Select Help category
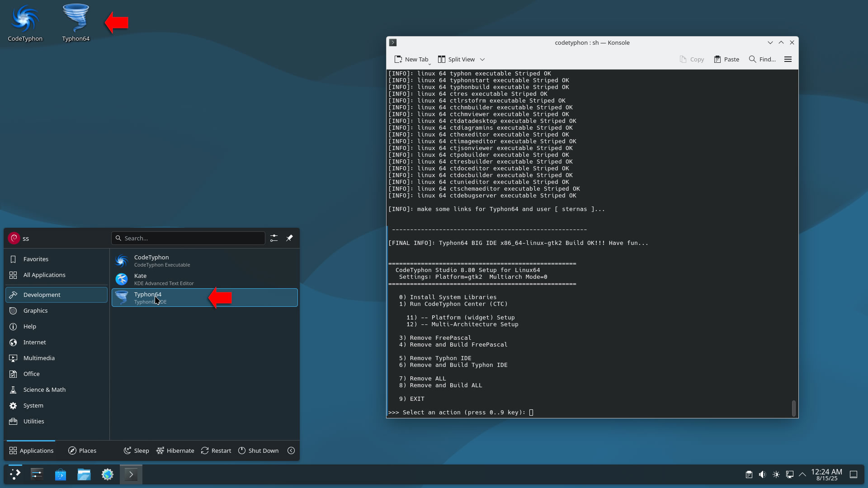Viewport: 868px width, 488px height. click(57, 326)
